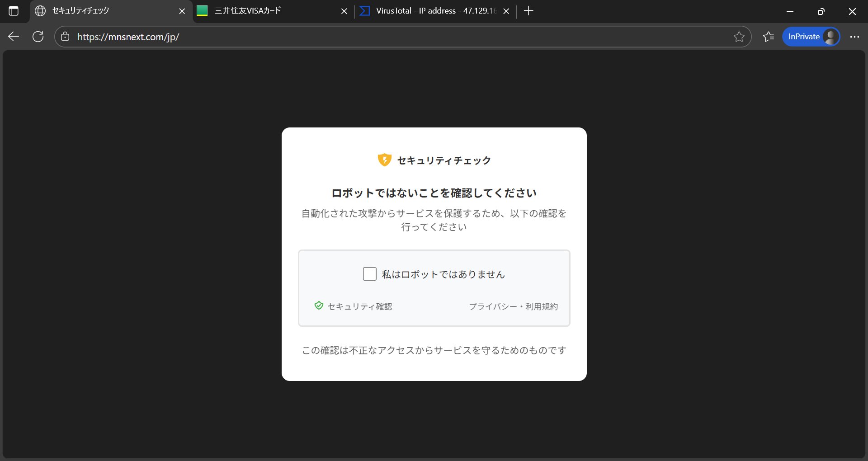868x461 pixels.
Task: Switch to the 三井住友VISAカード tab
Action: click(x=253, y=11)
